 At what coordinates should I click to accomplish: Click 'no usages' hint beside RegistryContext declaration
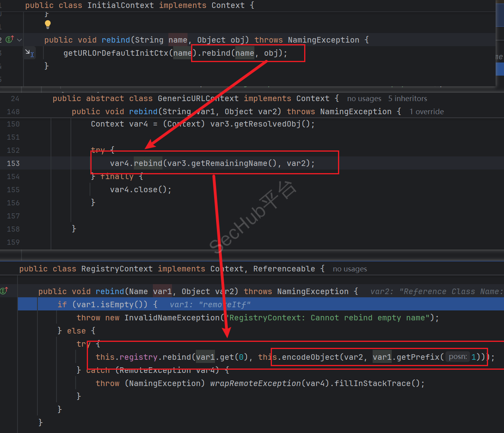[x=350, y=269]
